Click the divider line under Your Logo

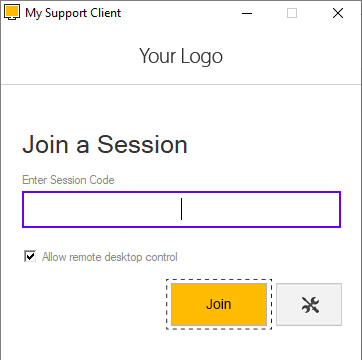pos(181,84)
